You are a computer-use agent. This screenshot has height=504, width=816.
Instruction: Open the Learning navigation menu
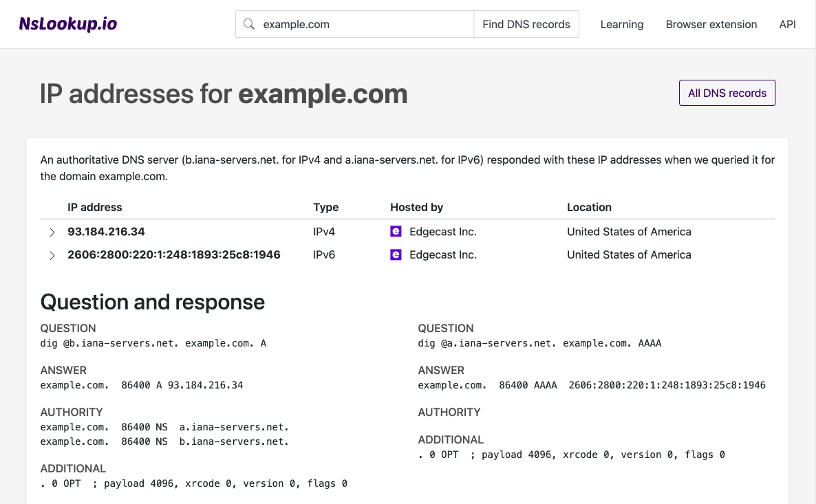621,24
